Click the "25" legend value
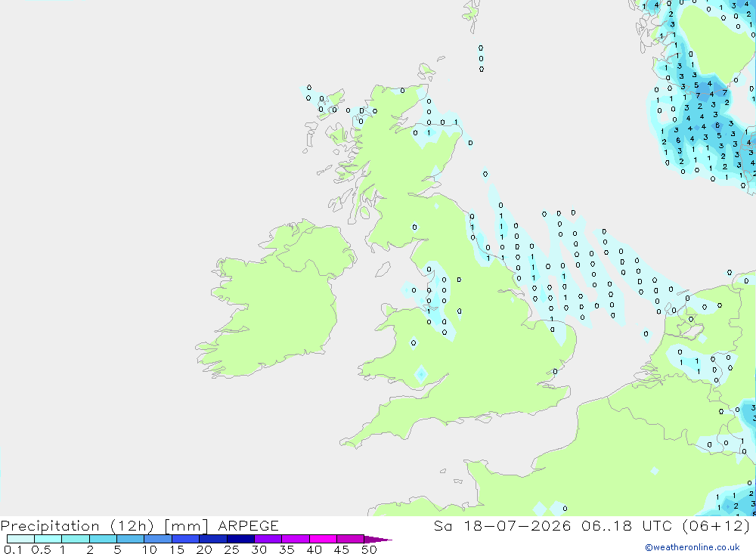The height and width of the screenshot is (554, 756). 231,549
